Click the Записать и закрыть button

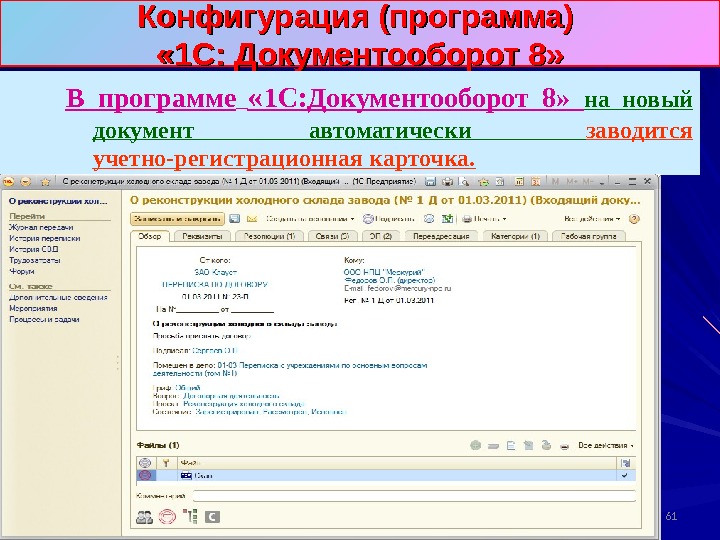(177, 219)
